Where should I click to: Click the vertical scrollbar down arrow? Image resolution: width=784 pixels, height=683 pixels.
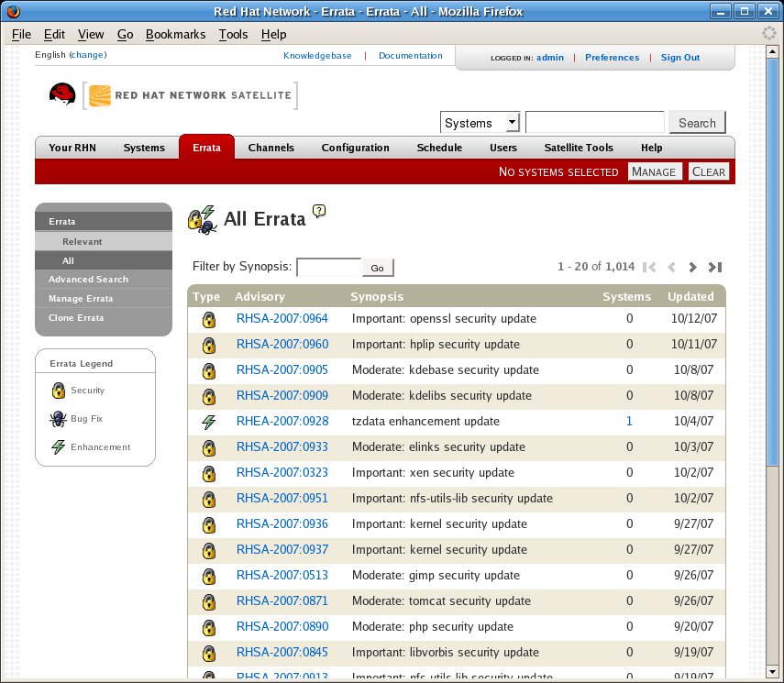click(772, 672)
